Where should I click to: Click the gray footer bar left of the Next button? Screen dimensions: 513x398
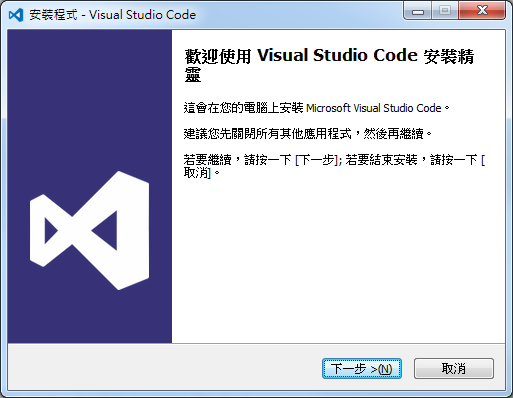[x=163, y=368]
